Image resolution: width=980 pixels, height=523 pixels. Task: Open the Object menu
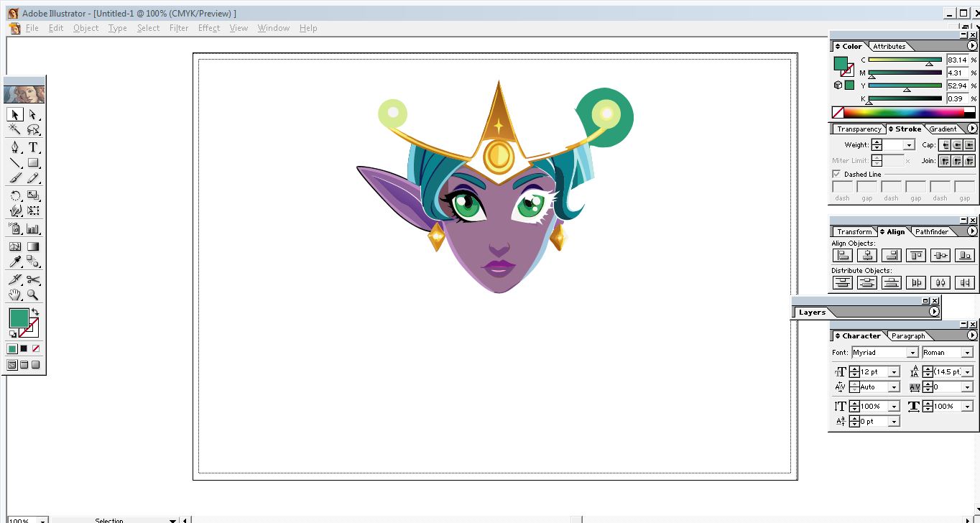[x=85, y=28]
